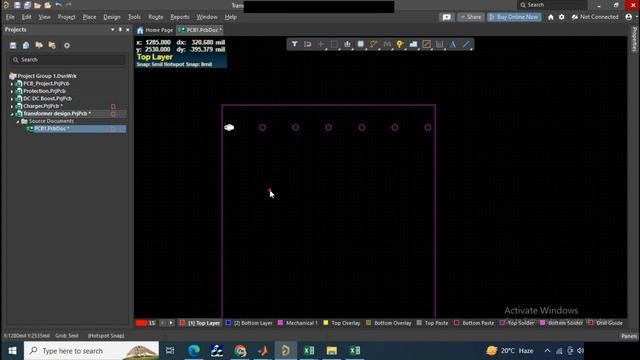640x360 pixels.
Task: Open the Preferences gear icon top right
Action: [x=562, y=17]
